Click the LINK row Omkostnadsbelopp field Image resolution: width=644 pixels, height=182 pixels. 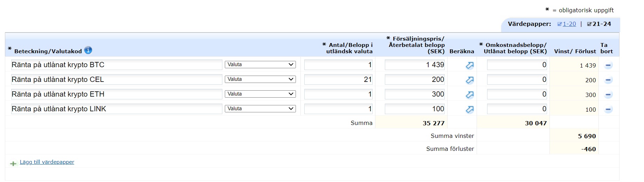pos(517,109)
